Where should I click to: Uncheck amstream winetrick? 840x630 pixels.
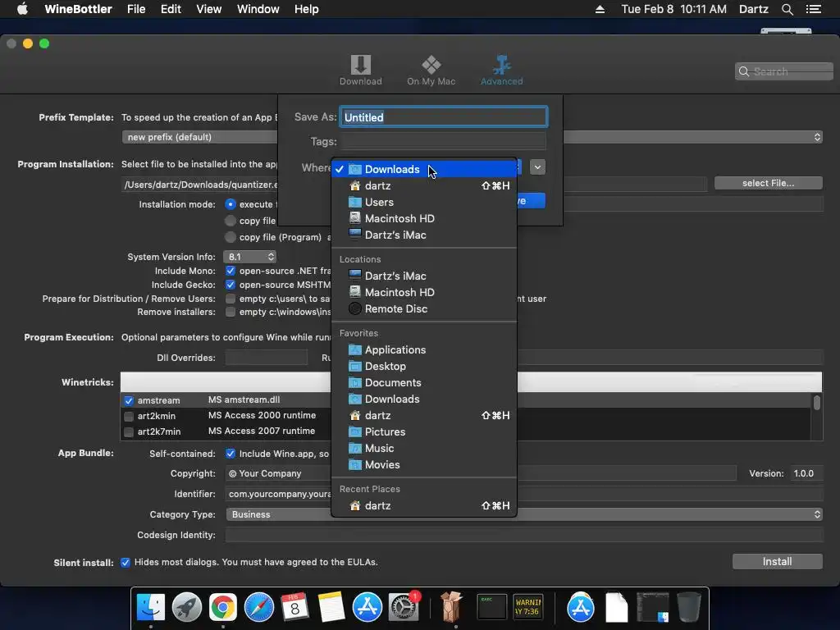[129, 400]
